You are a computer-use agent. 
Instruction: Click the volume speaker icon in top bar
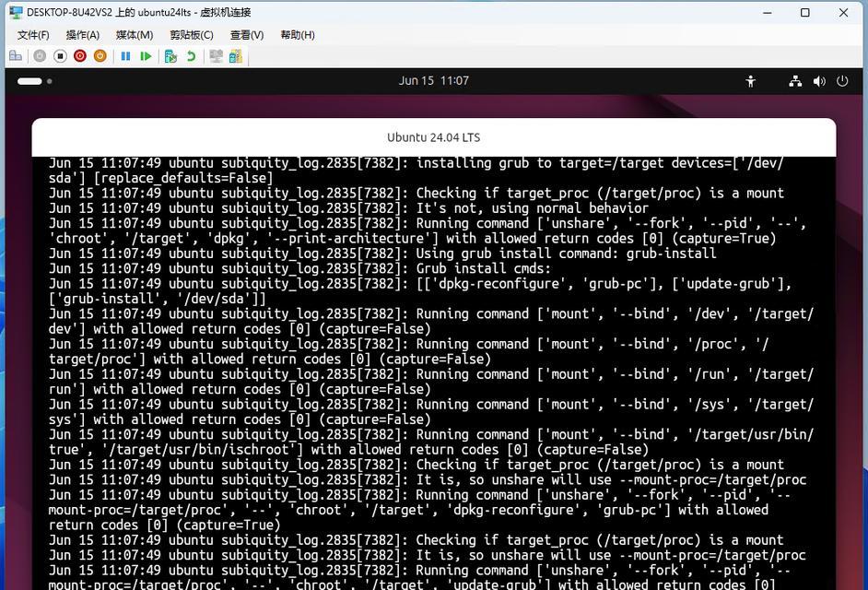point(819,81)
